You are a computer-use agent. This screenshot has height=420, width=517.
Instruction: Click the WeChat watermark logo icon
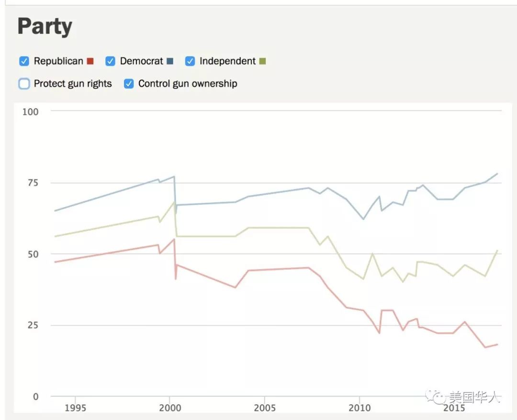click(435, 397)
